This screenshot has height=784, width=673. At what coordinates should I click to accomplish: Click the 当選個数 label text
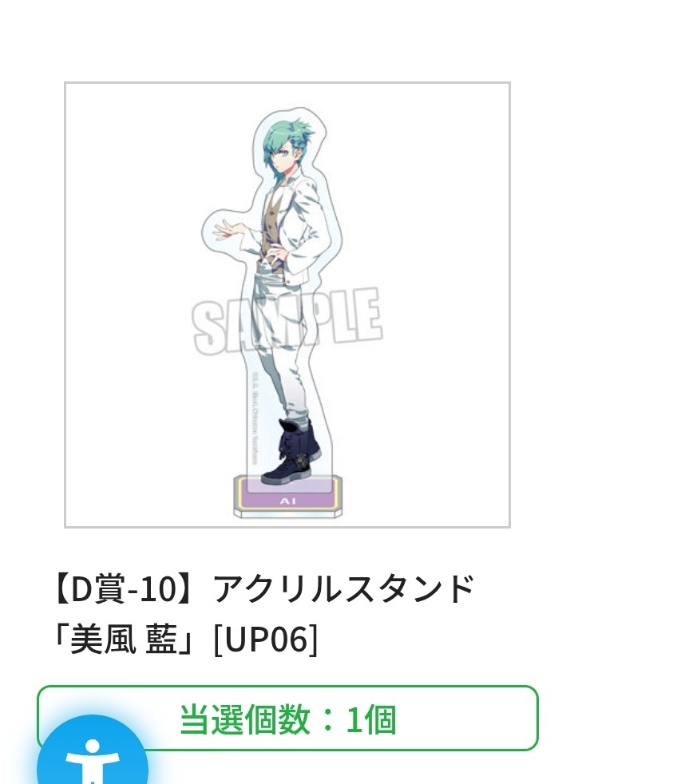tap(244, 720)
